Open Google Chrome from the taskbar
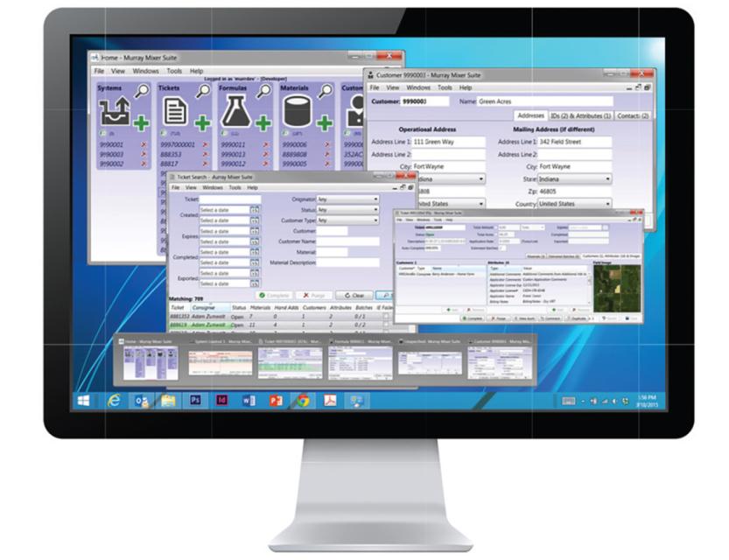The image size is (729, 560). (303, 400)
